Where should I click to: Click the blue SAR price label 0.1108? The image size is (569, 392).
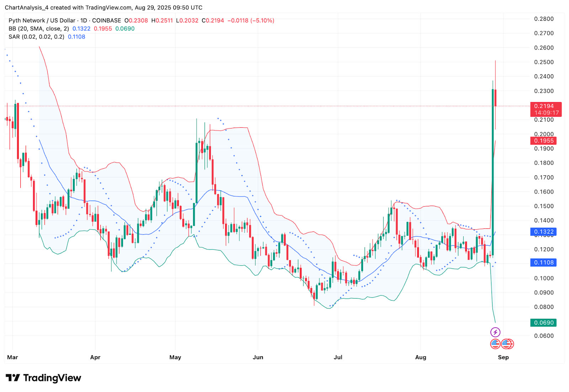coord(544,263)
